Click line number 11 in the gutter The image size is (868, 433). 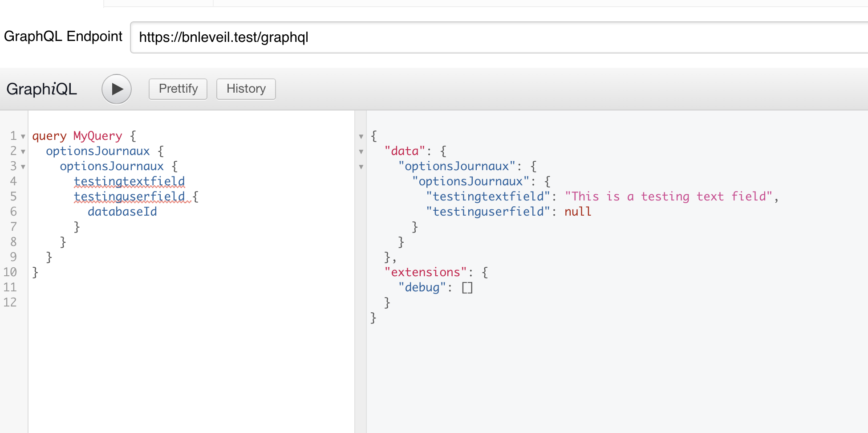(10, 287)
